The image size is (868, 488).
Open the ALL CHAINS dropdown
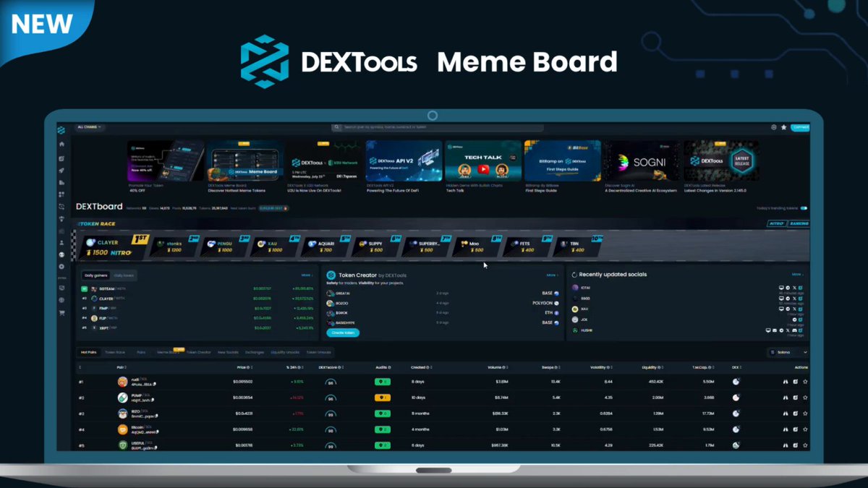pyautogui.click(x=90, y=127)
